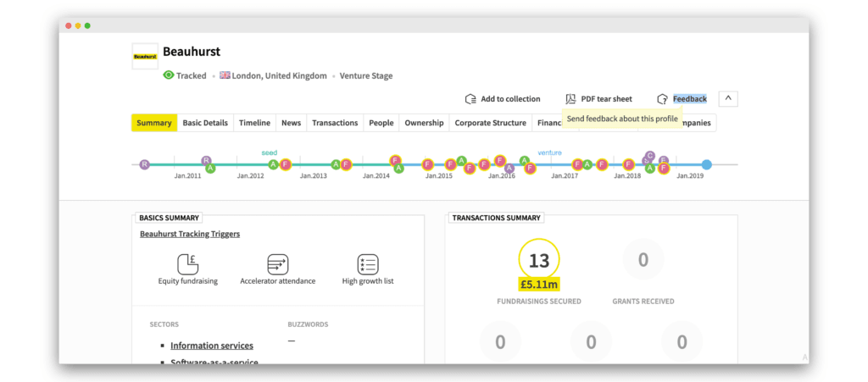Click the blue dot ending the timeline

pos(706,164)
